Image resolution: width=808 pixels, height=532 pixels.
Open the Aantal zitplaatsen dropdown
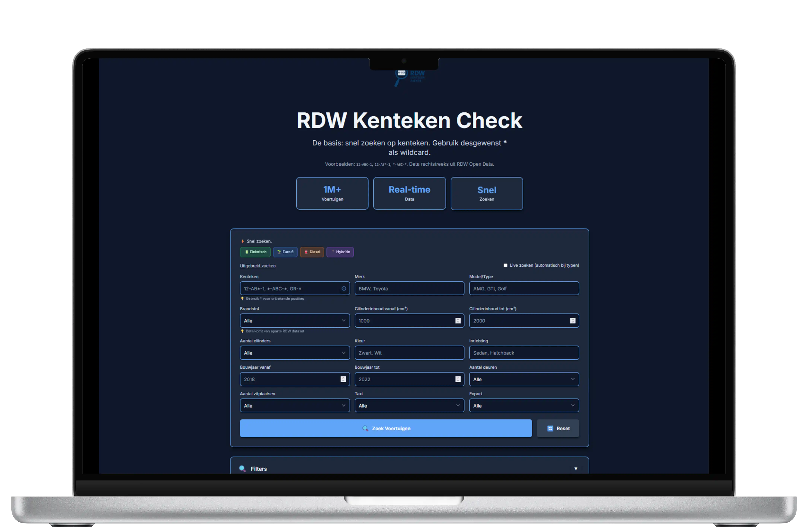pos(295,406)
